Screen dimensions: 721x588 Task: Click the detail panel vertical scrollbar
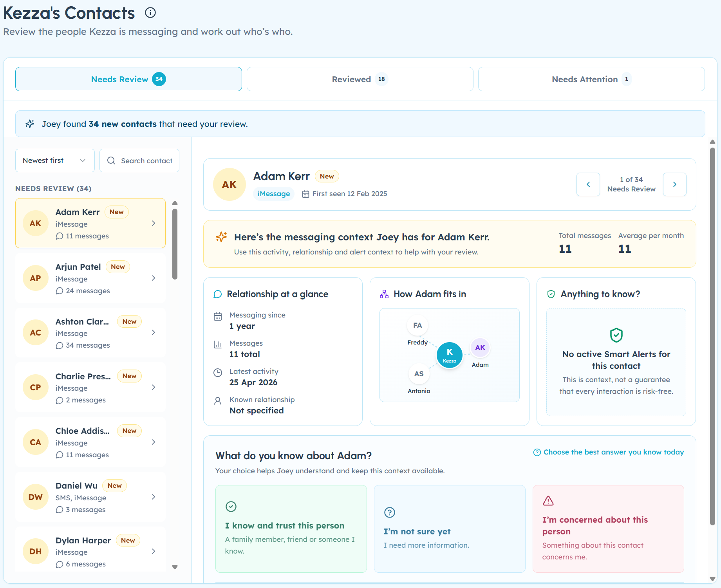click(712, 337)
